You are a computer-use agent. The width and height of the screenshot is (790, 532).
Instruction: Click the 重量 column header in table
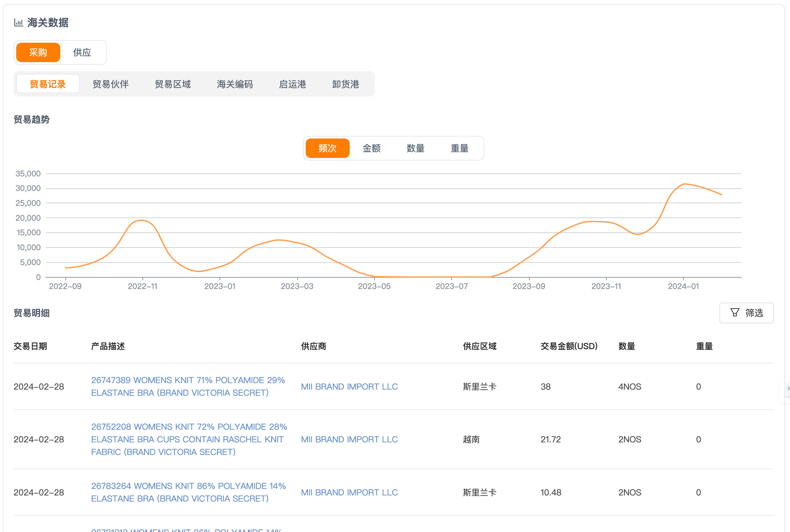coord(705,346)
